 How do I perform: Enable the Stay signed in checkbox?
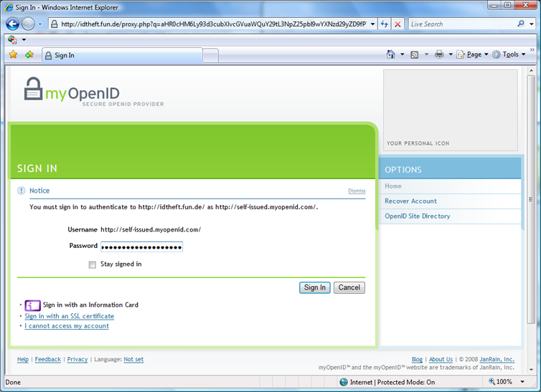coord(93,264)
